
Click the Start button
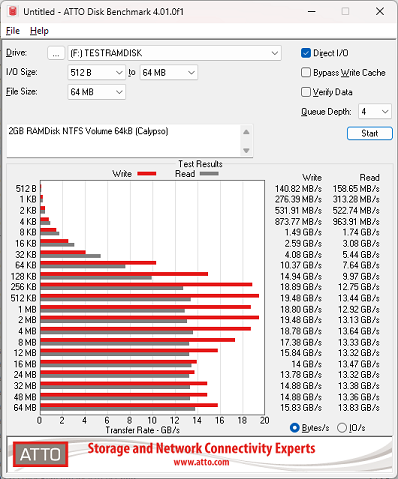[370, 133]
